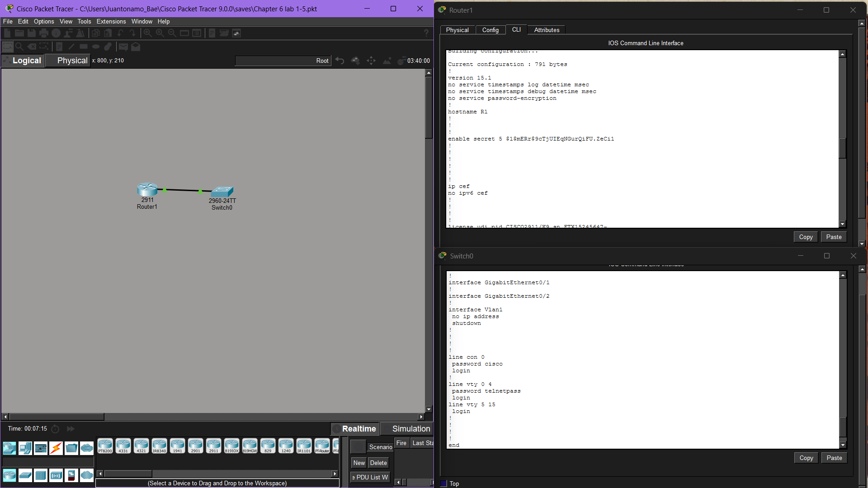Click the Back navigation arrow near Root
This screenshot has height=488, width=868.
pos(340,61)
